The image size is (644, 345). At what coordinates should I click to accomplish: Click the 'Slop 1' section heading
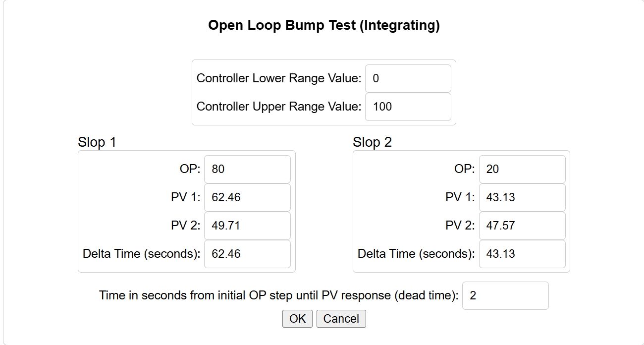coord(97,142)
